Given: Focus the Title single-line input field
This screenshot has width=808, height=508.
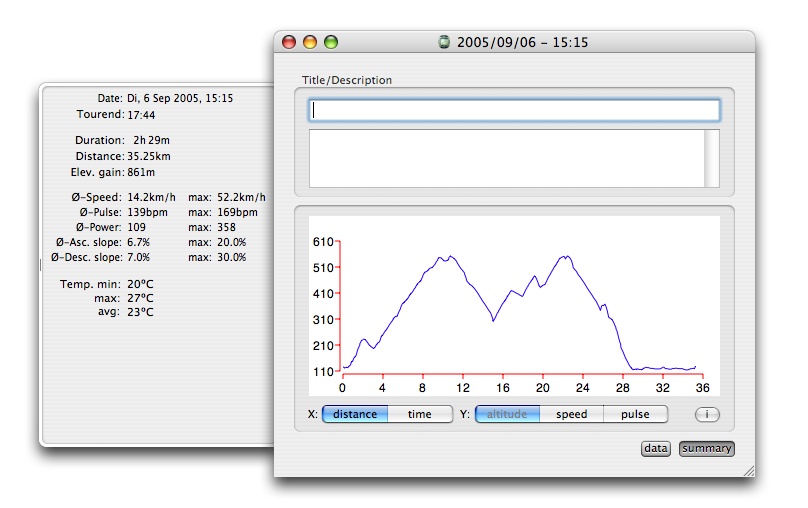Looking at the screenshot, I should click(514, 110).
